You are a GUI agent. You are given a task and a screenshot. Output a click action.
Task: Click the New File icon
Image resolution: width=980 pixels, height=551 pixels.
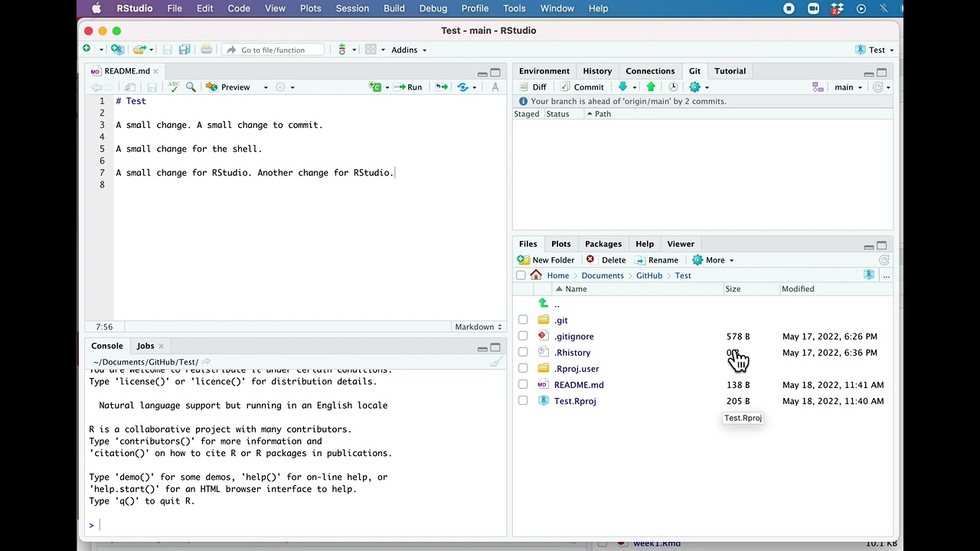click(87, 50)
